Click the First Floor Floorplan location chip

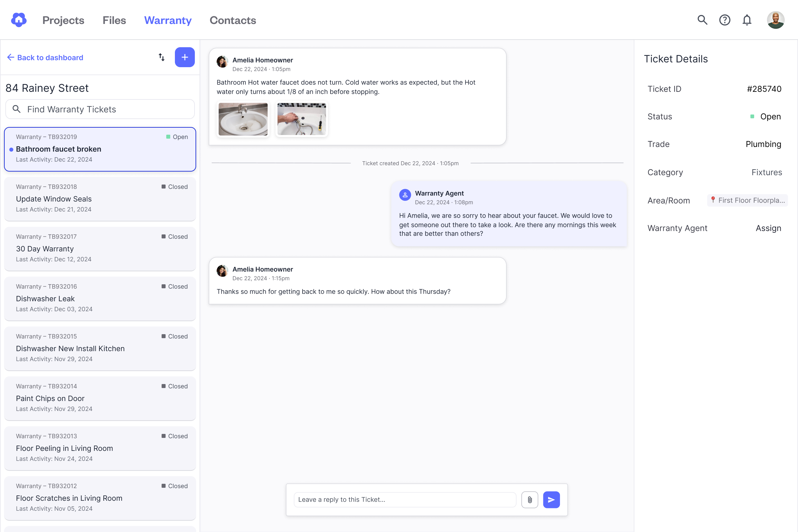tap(747, 200)
